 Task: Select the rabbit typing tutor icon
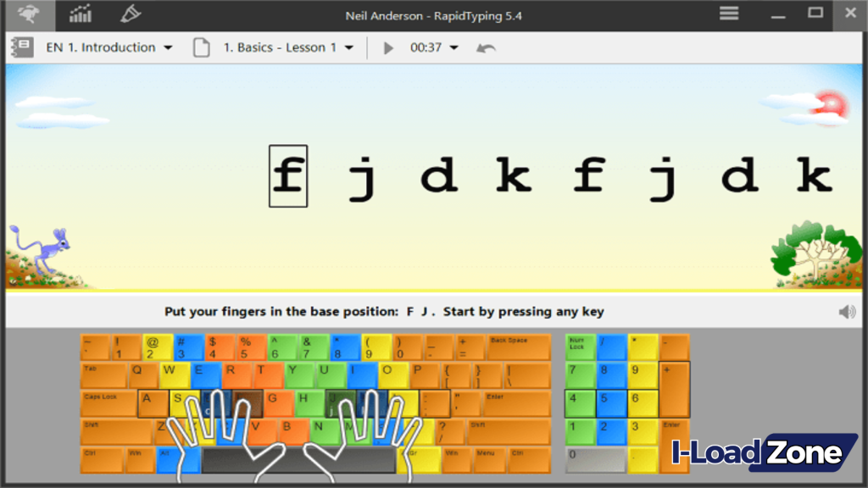pos(28,14)
